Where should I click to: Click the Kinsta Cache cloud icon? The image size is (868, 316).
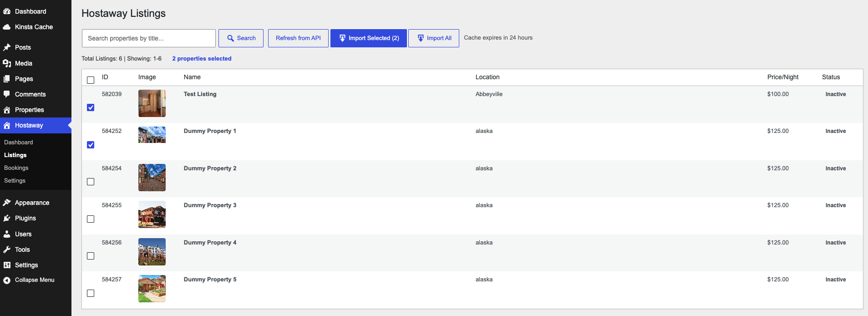point(7,27)
